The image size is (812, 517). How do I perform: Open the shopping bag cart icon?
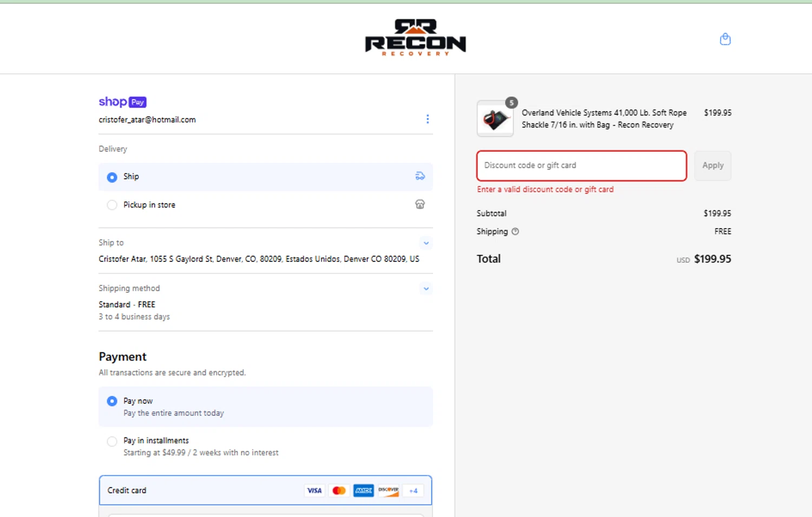[725, 39]
